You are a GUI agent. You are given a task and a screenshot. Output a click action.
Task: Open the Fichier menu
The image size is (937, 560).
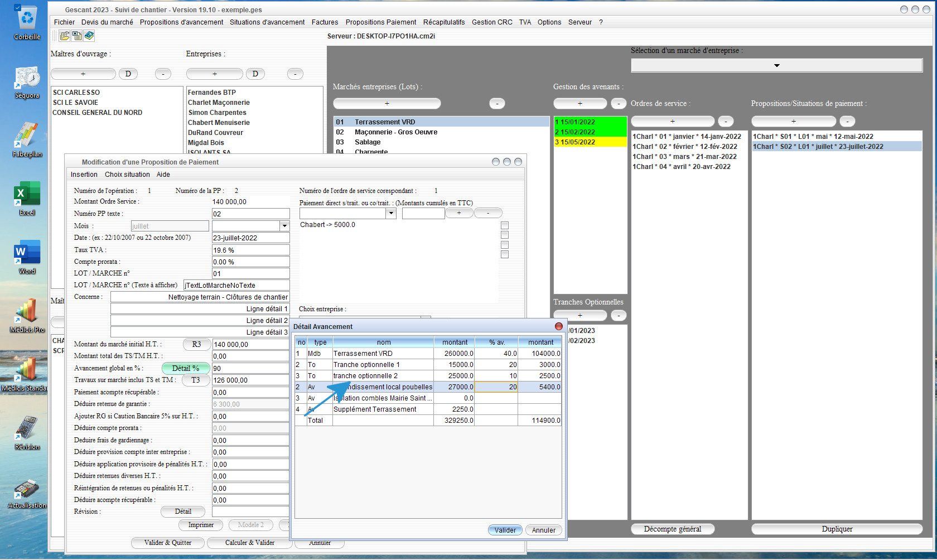click(64, 22)
